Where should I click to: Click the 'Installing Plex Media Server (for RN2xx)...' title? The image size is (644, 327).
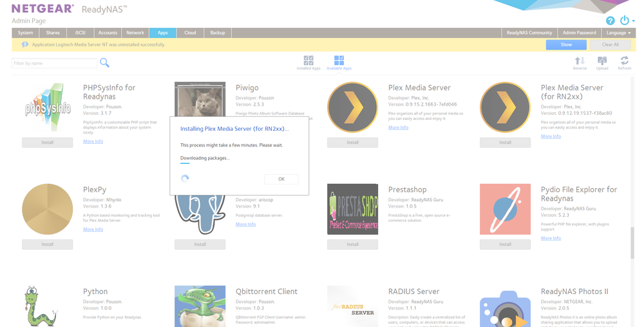[234, 129]
